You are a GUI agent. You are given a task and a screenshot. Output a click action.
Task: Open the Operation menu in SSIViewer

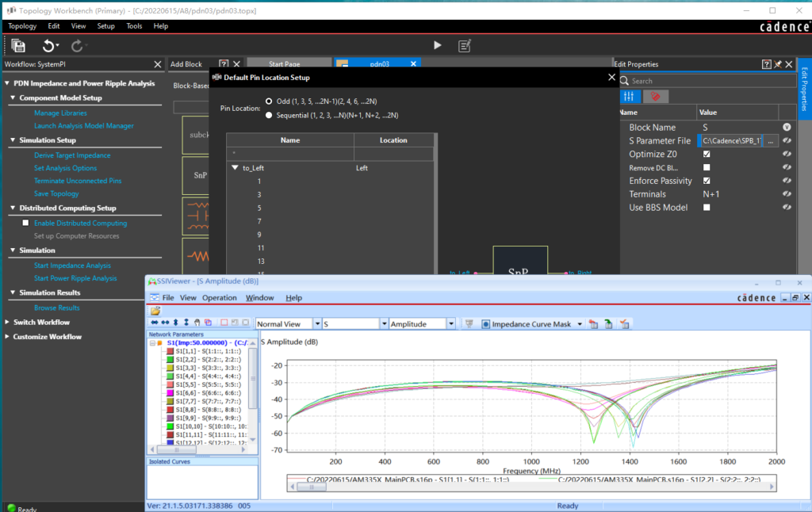coord(220,298)
